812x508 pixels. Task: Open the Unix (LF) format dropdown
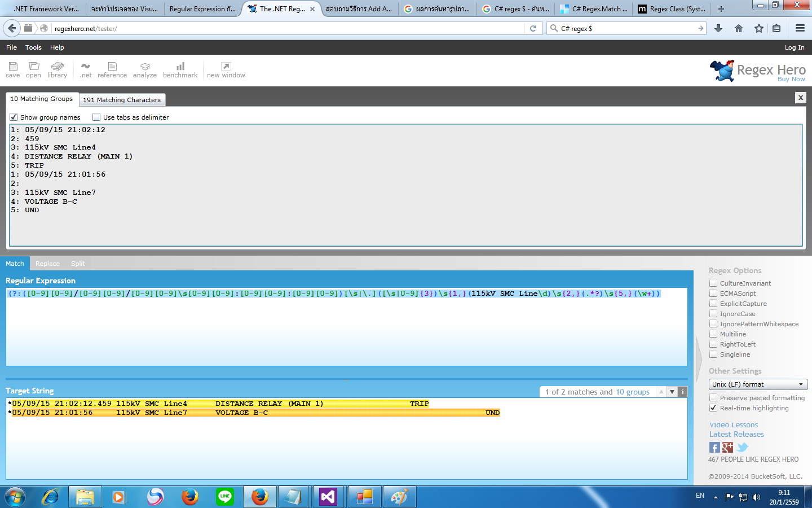point(758,384)
